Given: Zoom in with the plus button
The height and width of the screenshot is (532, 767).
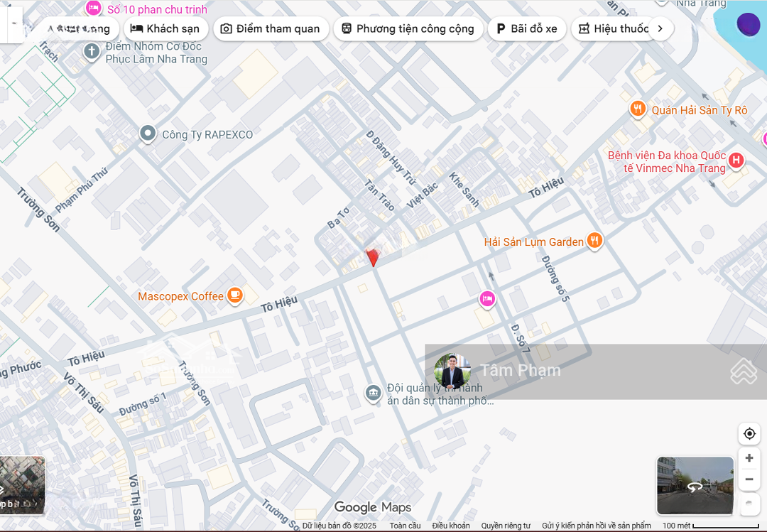Looking at the screenshot, I should 749,458.
